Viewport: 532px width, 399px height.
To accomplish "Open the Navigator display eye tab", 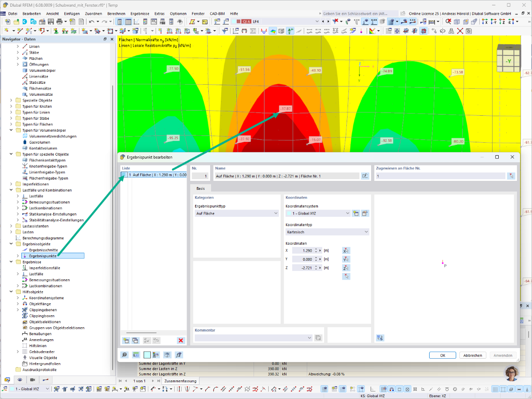I will click(20, 380).
